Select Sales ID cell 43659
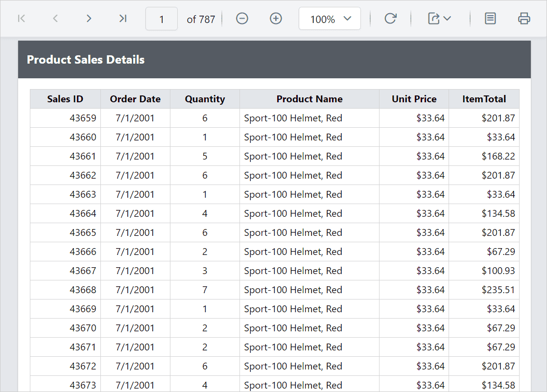This screenshot has height=392, width=547. pyautogui.click(x=65, y=118)
